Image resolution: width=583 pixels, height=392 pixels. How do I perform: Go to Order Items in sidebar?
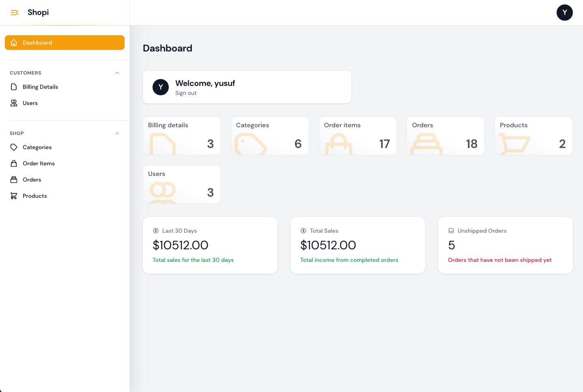click(39, 163)
